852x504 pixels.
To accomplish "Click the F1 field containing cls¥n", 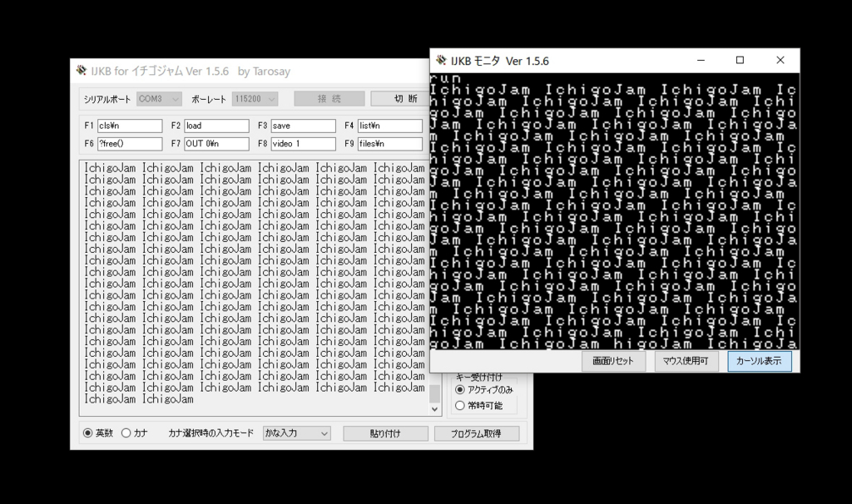I will point(130,126).
